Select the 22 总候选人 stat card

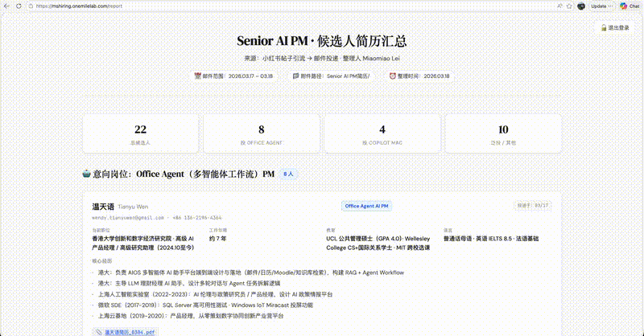pyautogui.click(x=141, y=134)
